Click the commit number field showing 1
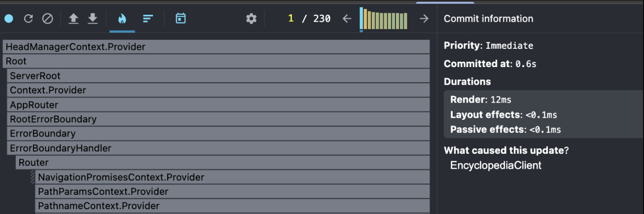The image size is (644, 214). 291,19
